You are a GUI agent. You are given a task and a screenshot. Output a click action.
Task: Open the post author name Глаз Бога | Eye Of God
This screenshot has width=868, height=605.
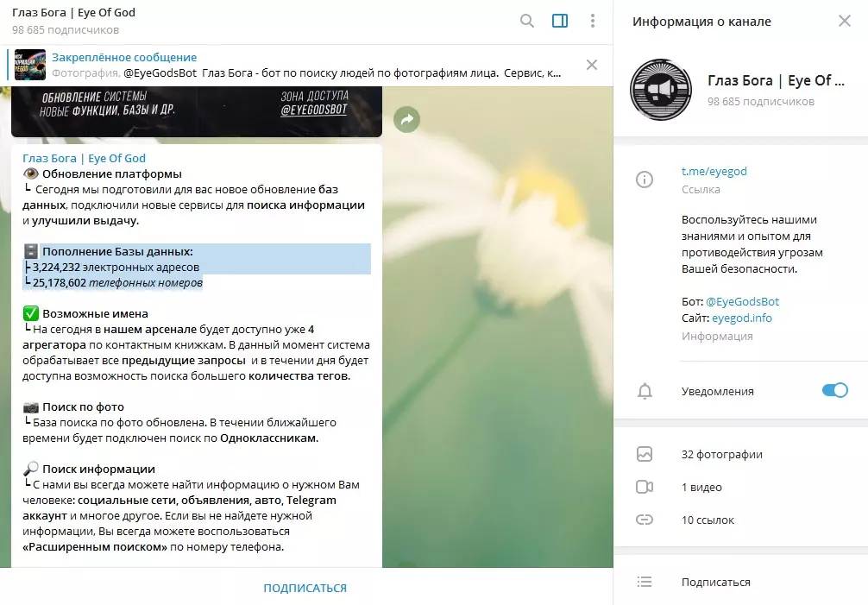coord(85,158)
